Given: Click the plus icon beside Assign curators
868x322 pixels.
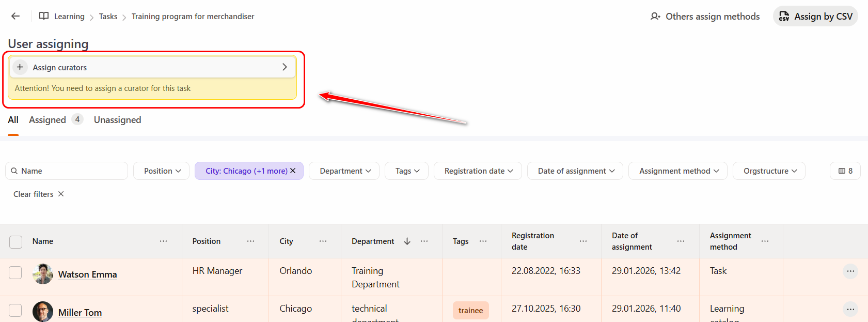Looking at the screenshot, I should point(20,67).
